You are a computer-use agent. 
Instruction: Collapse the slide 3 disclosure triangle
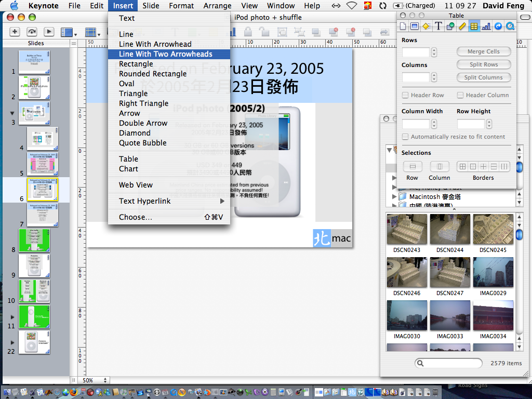[x=12, y=113]
